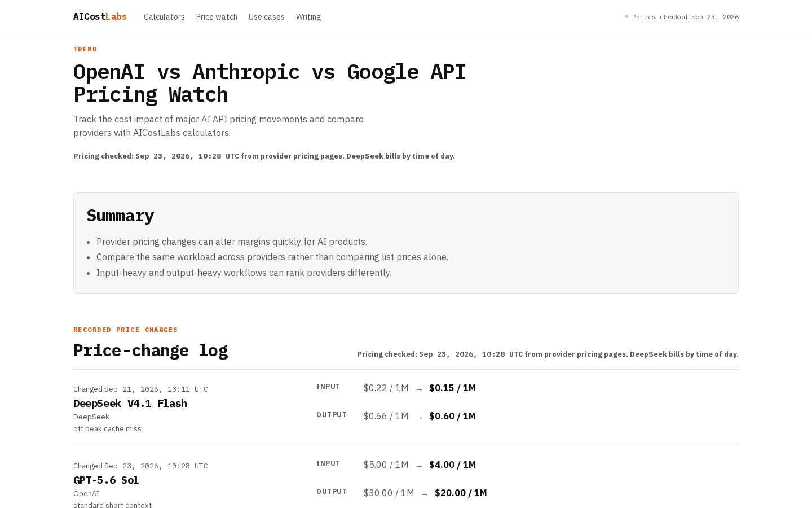812x508 pixels.
Task: Open the Use cases nav link
Action: pos(266,17)
